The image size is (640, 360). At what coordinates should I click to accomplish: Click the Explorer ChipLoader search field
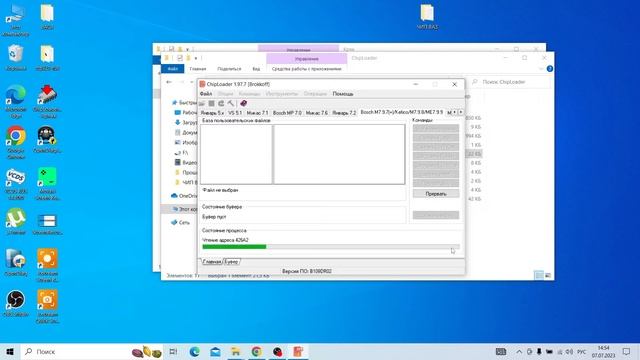(x=511, y=82)
